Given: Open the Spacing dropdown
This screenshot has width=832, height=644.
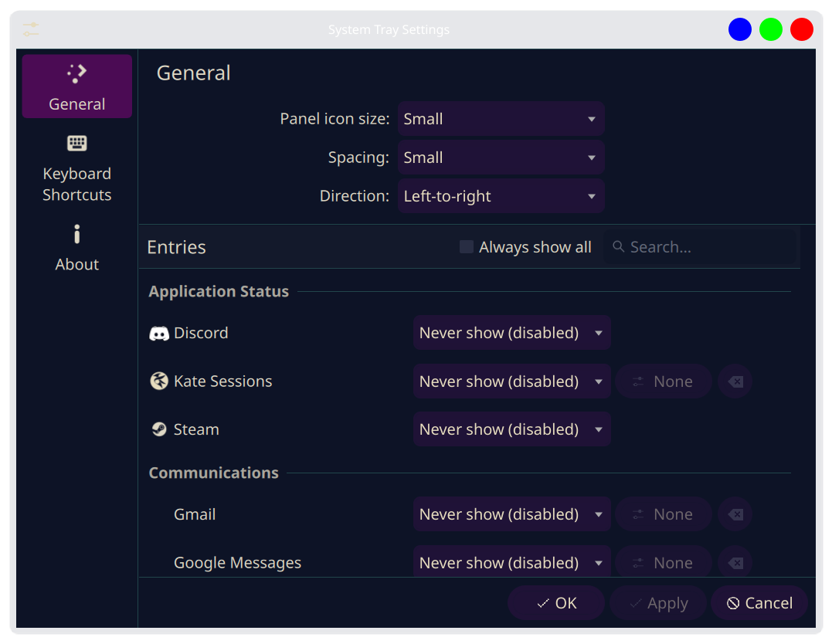Looking at the screenshot, I should 501,158.
